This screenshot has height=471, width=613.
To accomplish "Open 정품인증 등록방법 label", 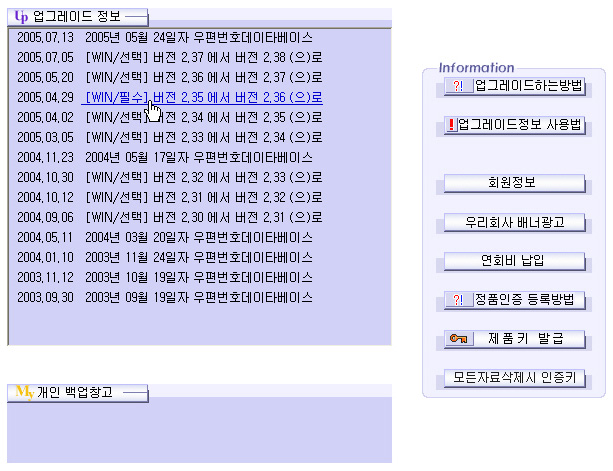I will click(x=524, y=300).
